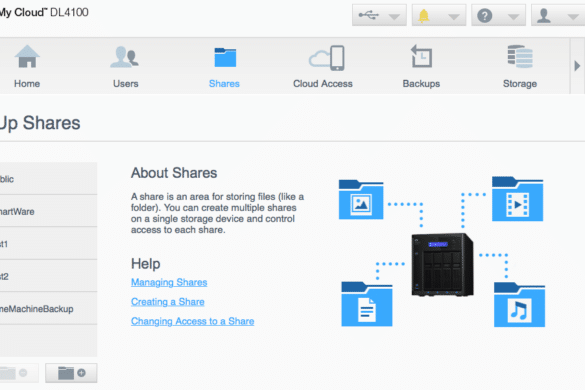
Task: Switch to the Backups tab
Action: click(421, 66)
